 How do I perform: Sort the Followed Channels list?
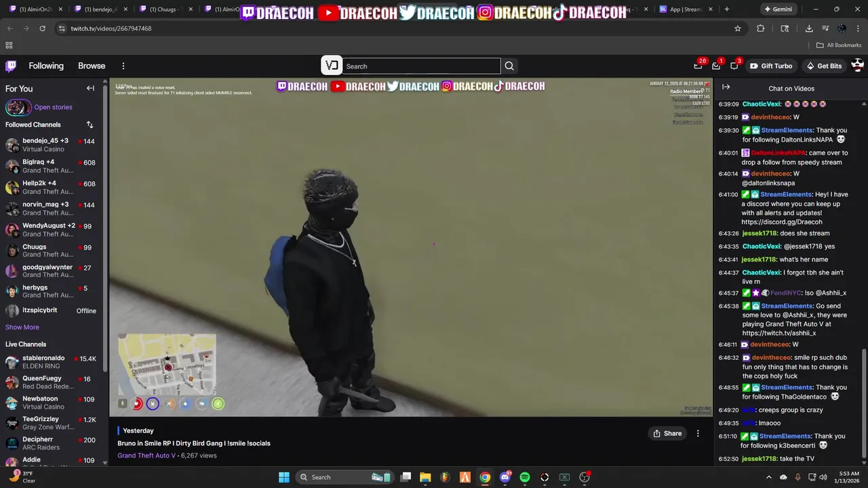click(90, 125)
